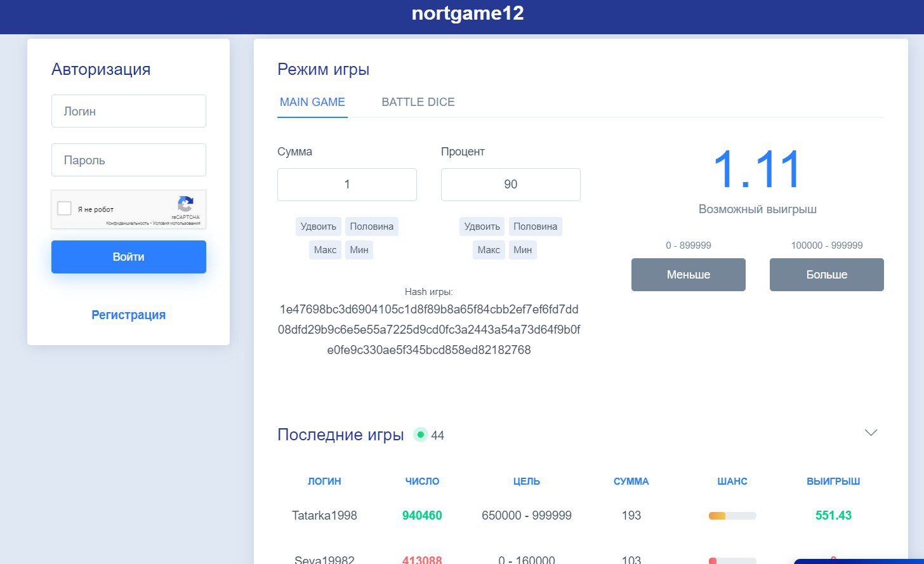Bet on Больше button

click(x=827, y=275)
